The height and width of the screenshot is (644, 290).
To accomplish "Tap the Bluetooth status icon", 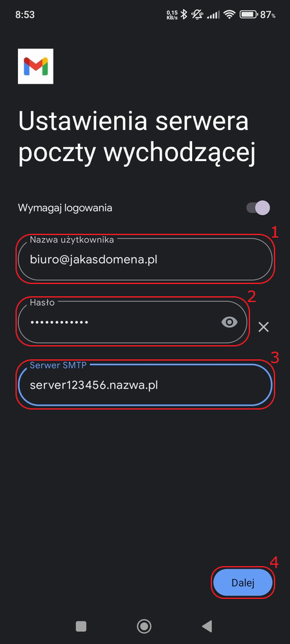I will (x=184, y=15).
